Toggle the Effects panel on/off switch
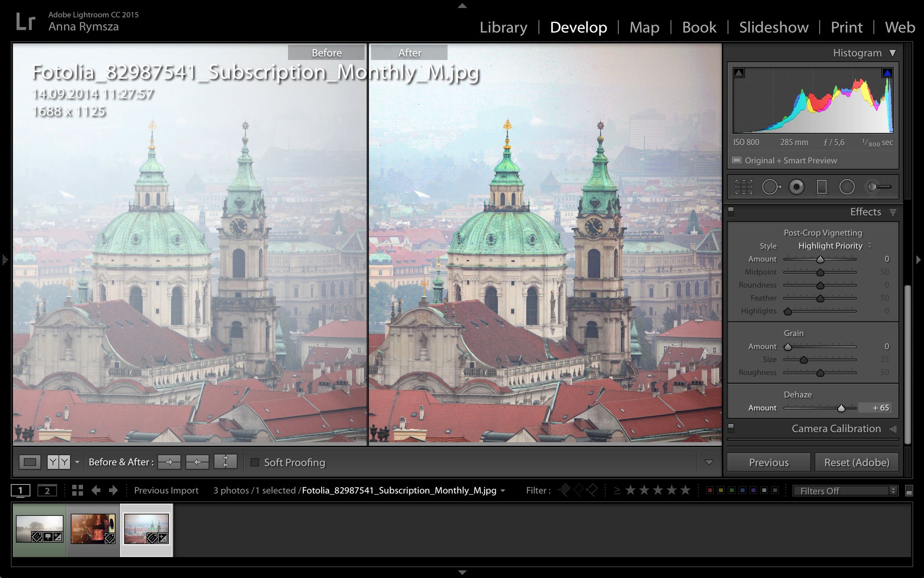This screenshot has width=924, height=578. pos(731,211)
